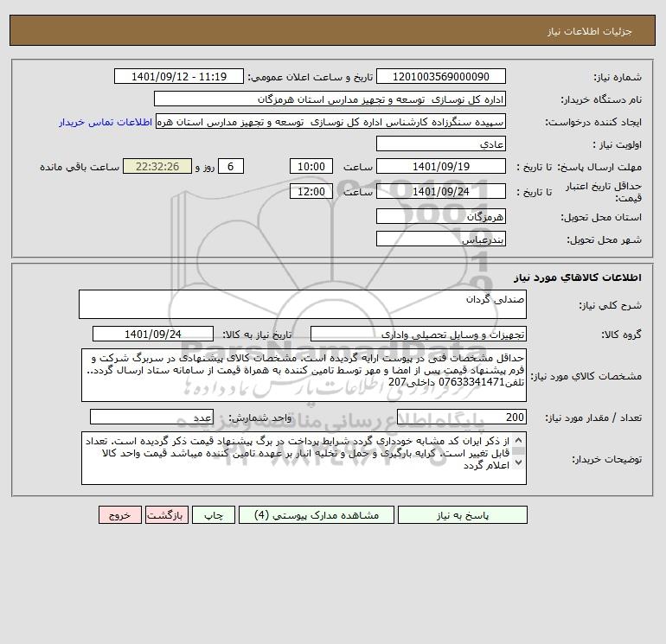Click remaining time counter 22:32:26
Screen dimensions: 666x644
pyautogui.click(x=157, y=167)
